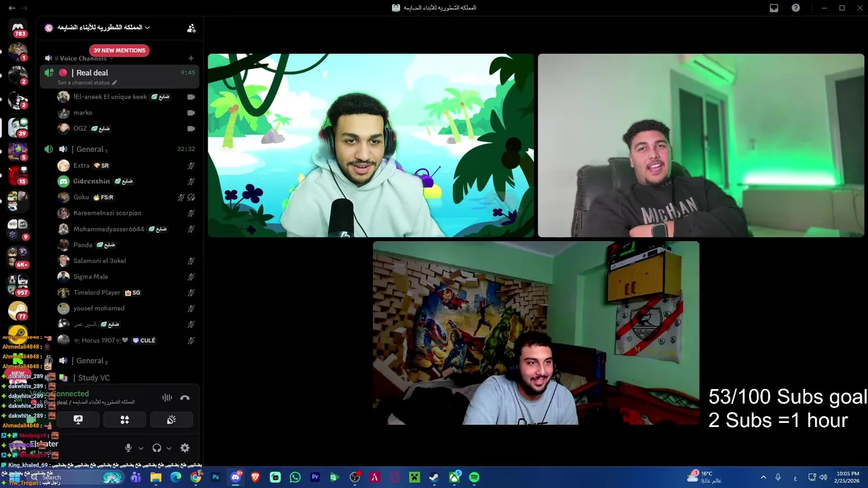
Task: Open Spotify from the taskbar
Action: [x=474, y=477]
